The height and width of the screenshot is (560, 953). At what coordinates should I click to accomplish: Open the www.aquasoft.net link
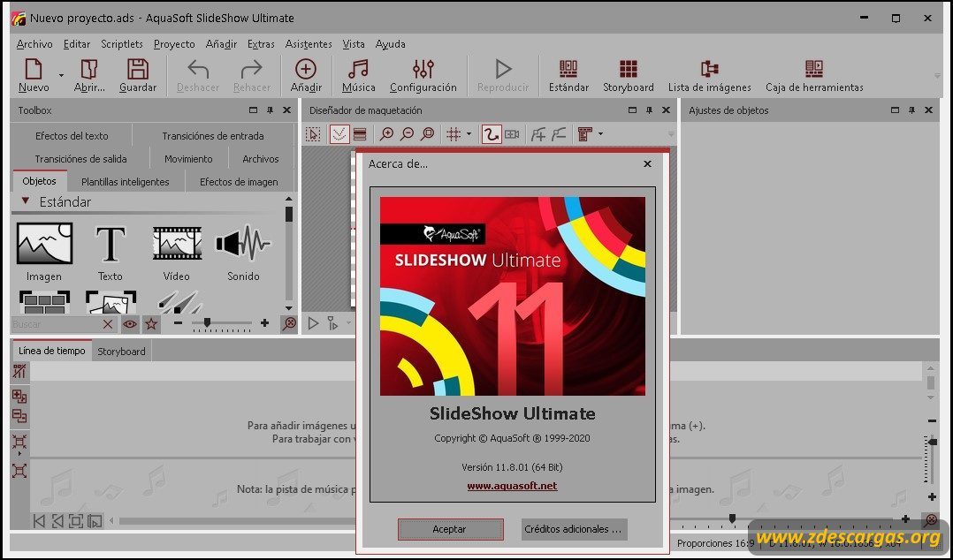click(x=512, y=486)
